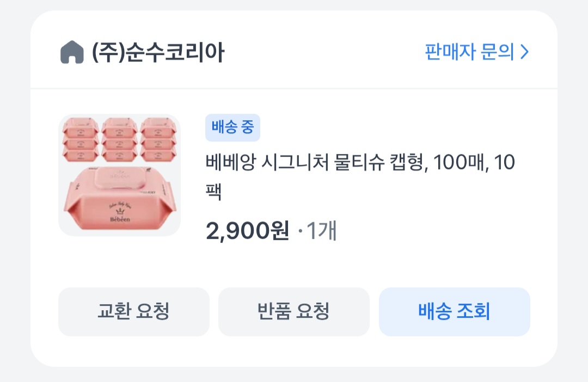Select the top-right small pink pack stack
Image resolution: width=588 pixels, height=382 pixels.
(158, 140)
